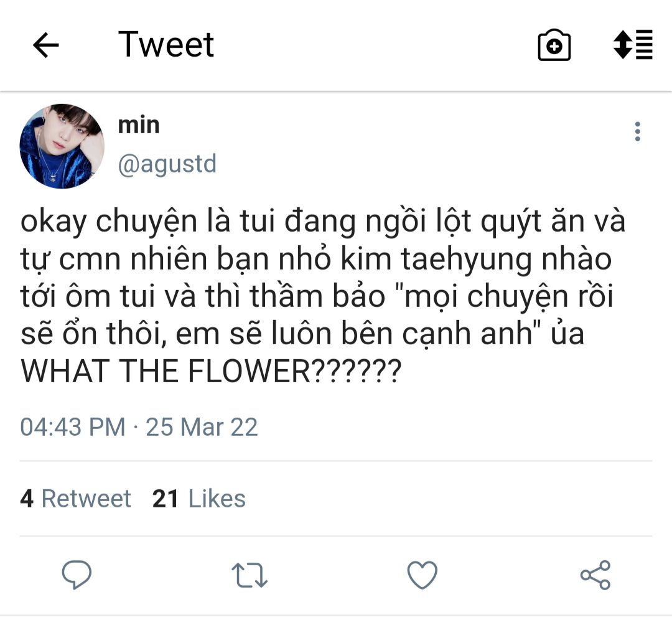672x625 pixels.
Task: View the list of 4 Retweets
Action: pyautogui.click(x=75, y=499)
